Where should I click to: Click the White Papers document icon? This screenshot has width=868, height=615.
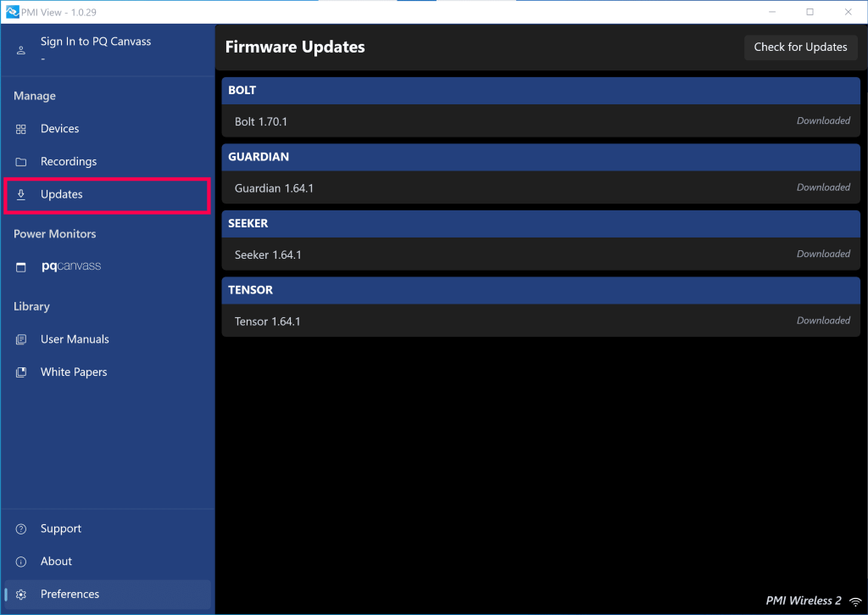tap(21, 372)
